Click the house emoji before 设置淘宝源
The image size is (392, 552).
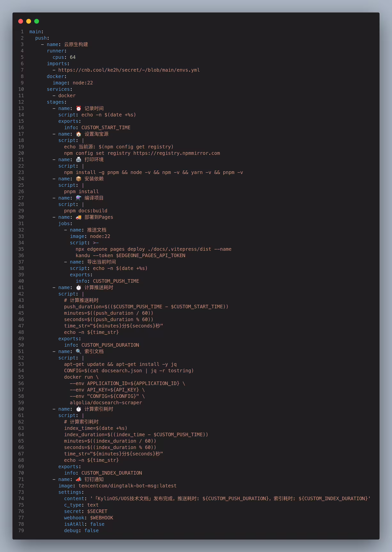click(x=78, y=134)
